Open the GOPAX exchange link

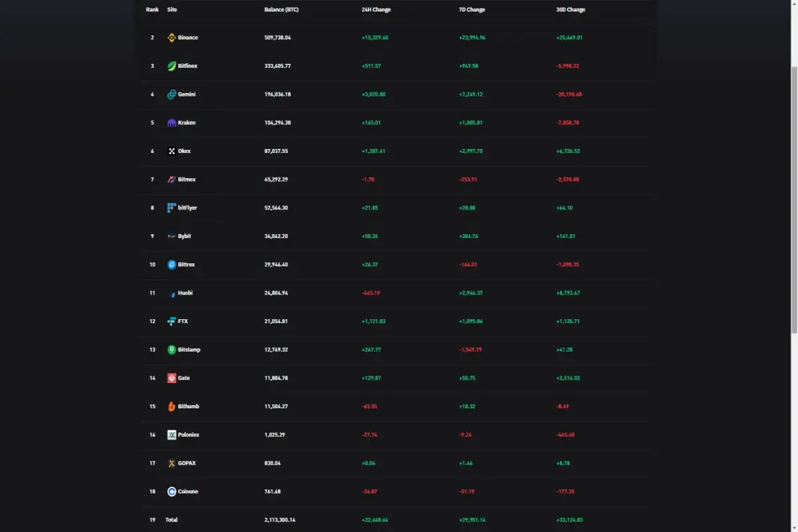(x=187, y=464)
